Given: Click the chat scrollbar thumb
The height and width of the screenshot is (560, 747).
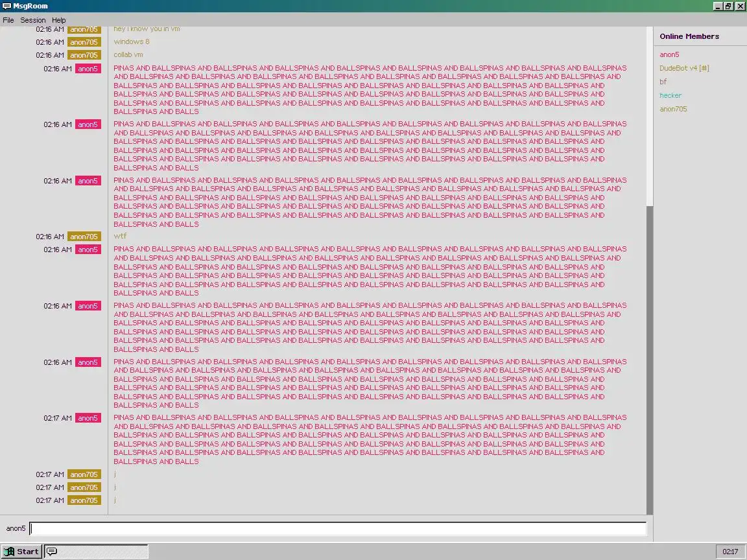Looking at the screenshot, I should pyautogui.click(x=650, y=360).
